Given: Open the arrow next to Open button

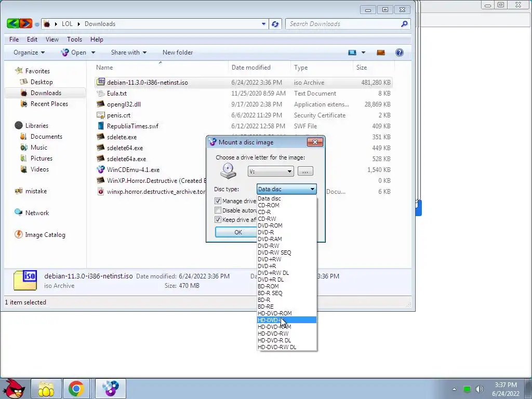Looking at the screenshot, I should pyautogui.click(x=94, y=52).
